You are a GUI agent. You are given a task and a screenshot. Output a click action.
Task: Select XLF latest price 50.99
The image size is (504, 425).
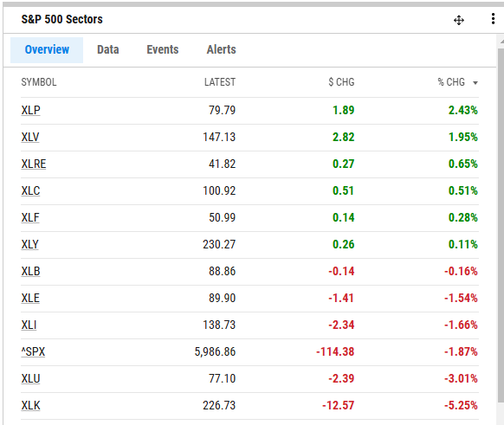[222, 217]
